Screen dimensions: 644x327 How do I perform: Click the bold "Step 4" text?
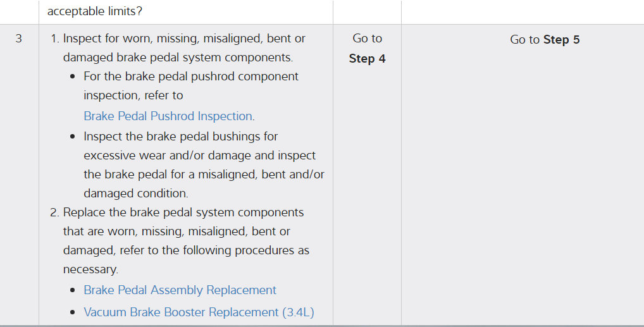point(367,59)
